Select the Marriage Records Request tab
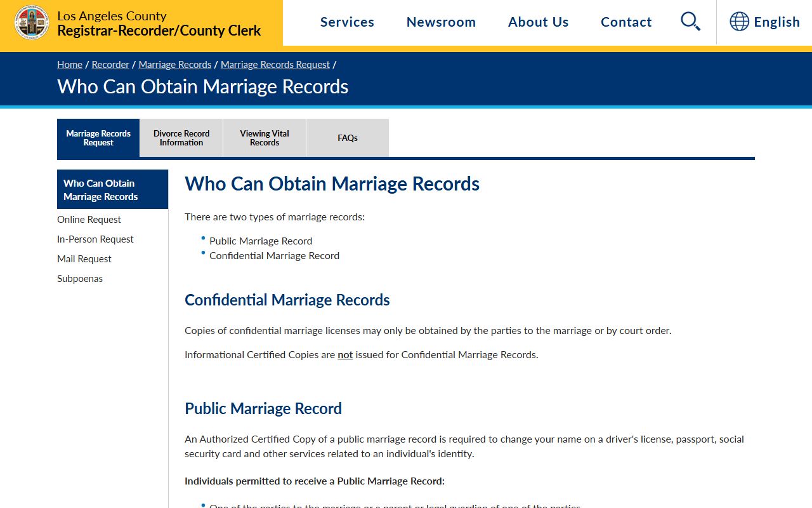 (98, 138)
